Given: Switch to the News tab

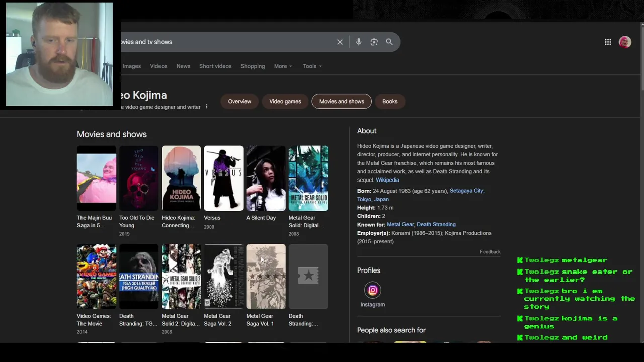Looking at the screenshot, I should tap(183, 66).
